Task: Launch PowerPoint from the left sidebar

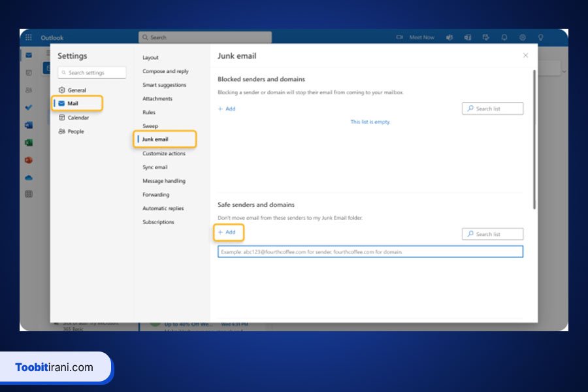Action: pyautogui.click(x=29, y=160)
